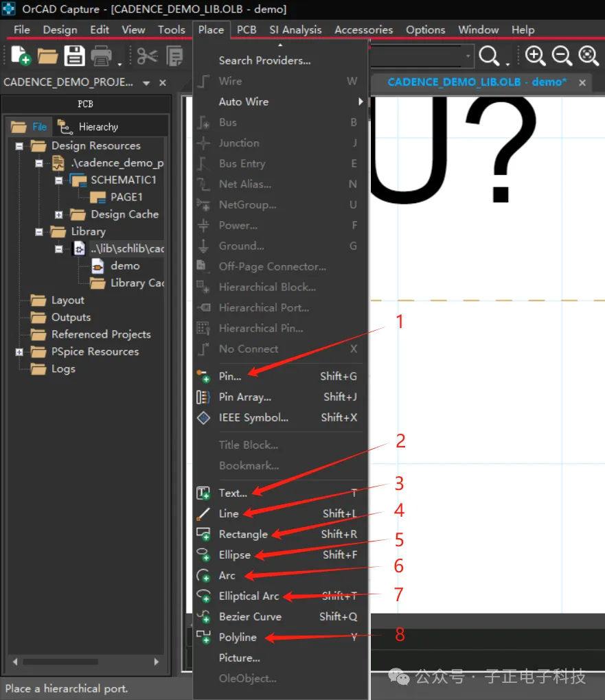Image resolution: width=605 pixels, height=700 pixels.
Task: Click the Bezier Curve tool icon
Action: click(204, 616)
